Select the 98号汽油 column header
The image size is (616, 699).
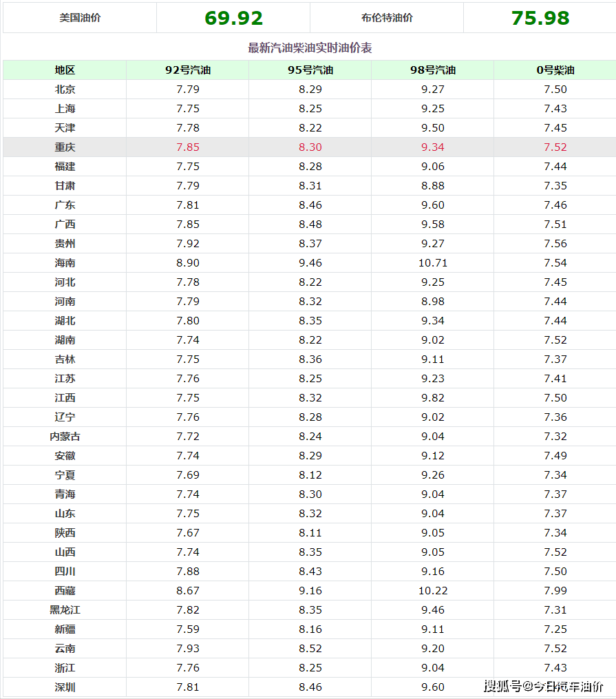(x=432, y=70)
